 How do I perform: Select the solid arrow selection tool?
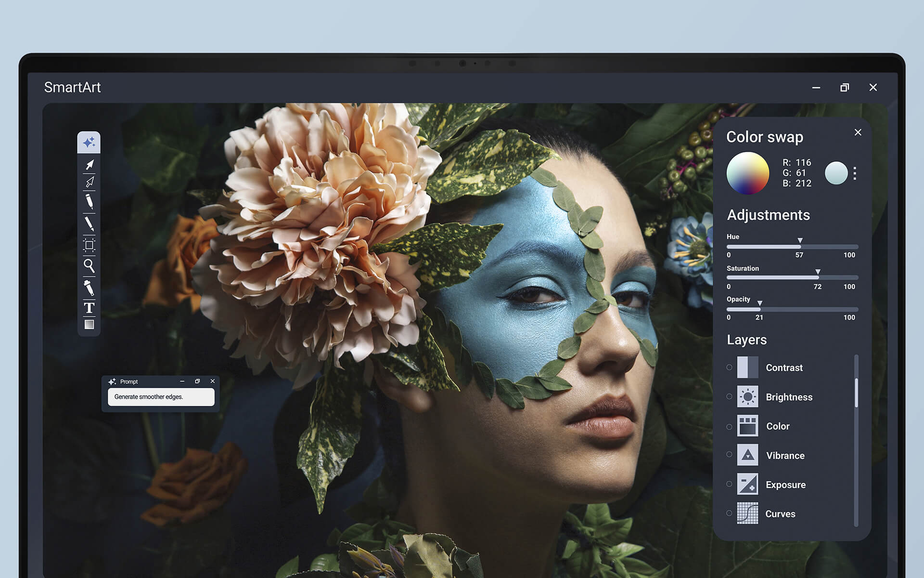pos(90,165)
